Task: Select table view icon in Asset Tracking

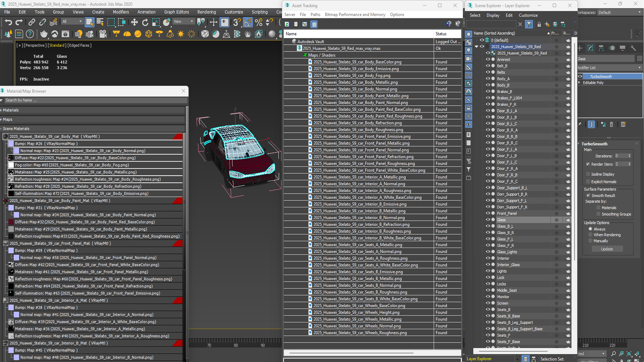Action: [314, 24]
